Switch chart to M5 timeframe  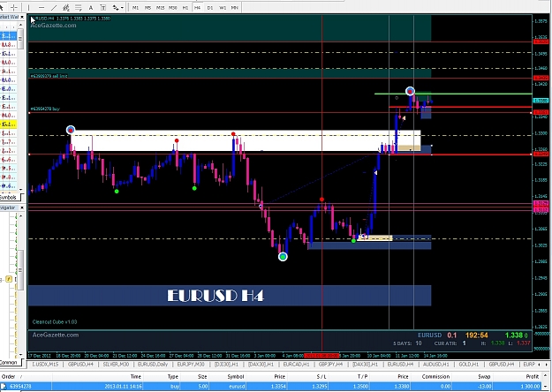coord(147,7)
